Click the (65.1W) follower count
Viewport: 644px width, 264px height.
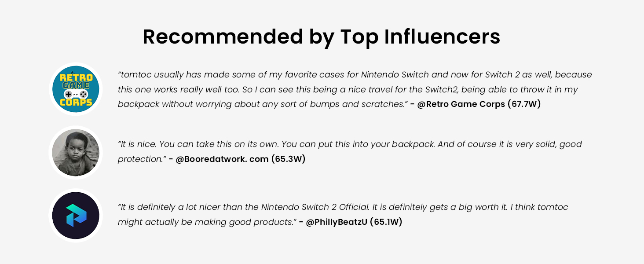click(386, 222)
